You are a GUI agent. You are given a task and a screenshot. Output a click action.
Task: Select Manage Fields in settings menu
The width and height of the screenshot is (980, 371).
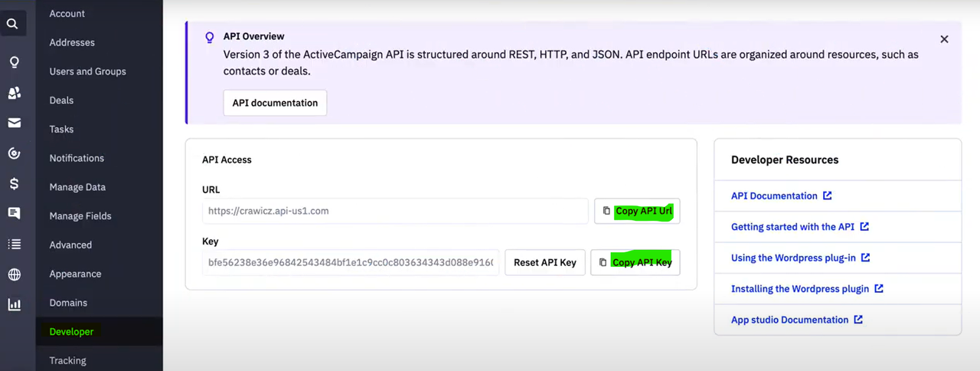click(80, 216)
